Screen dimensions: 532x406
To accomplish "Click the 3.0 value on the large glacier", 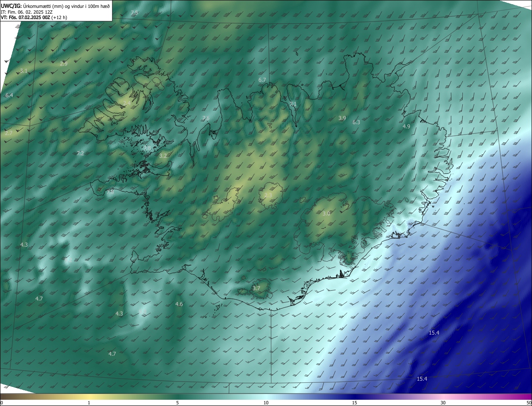I will click(x=326, y=214).
